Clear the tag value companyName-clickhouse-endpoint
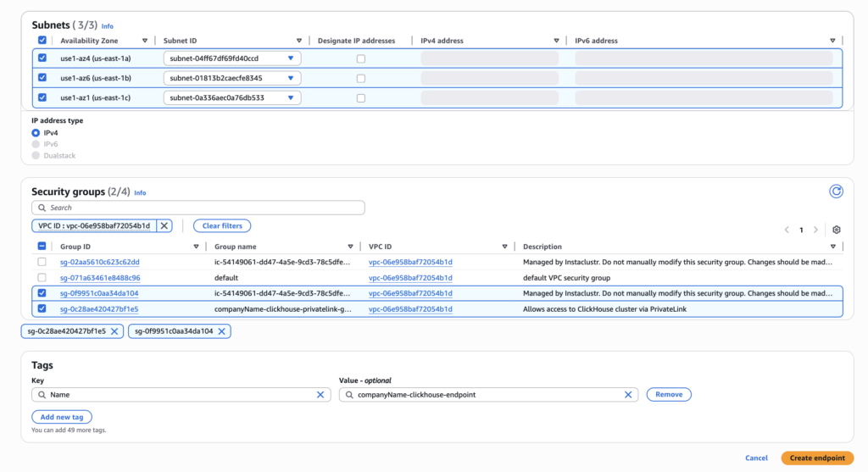This screenshot has height=472, width=868. point(628,395)
